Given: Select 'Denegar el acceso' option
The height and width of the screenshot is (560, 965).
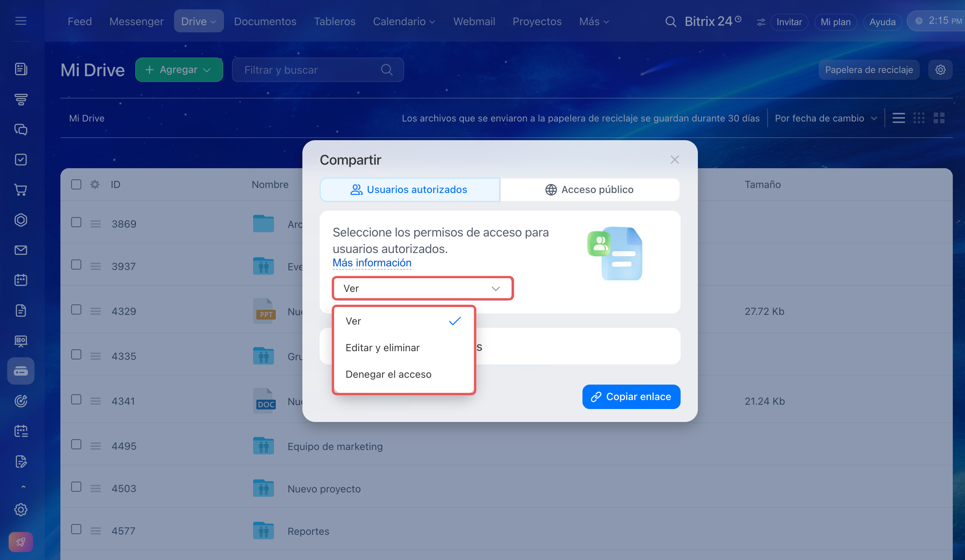Looking at the screenshot, I should [x=404, y=375].
